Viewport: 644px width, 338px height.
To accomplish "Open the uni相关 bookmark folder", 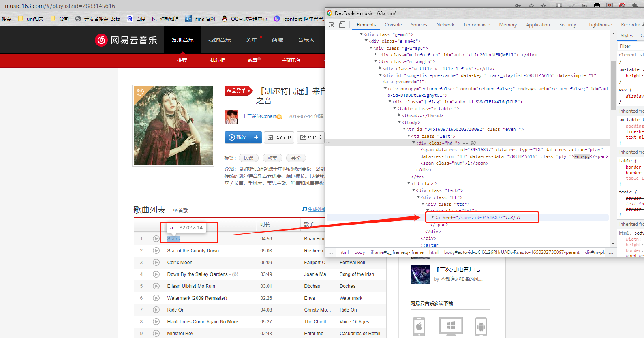I will coord(31,19).
